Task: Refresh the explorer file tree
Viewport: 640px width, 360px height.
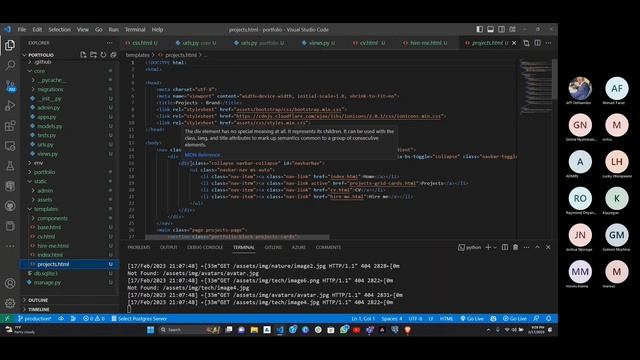Action: 103,55
